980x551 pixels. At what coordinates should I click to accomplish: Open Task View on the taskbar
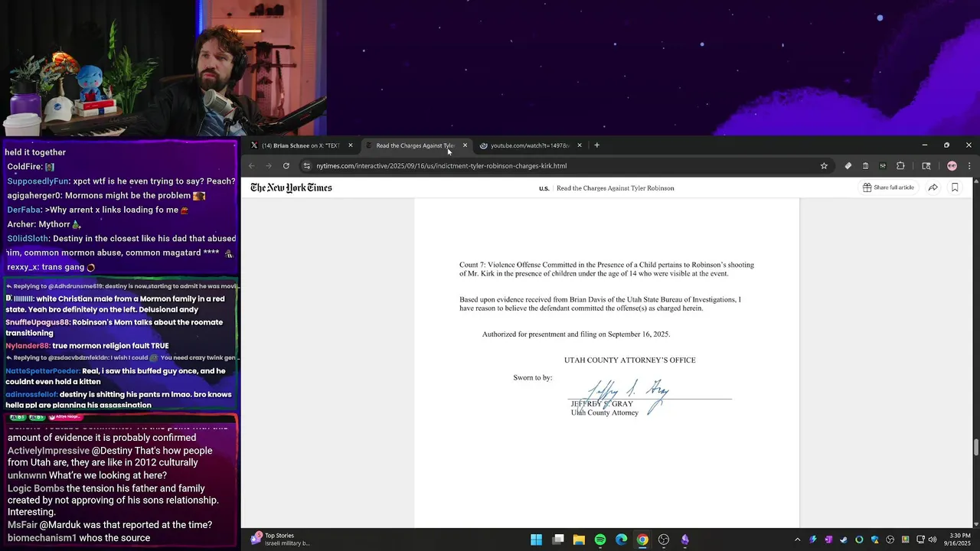click(558, 540)
